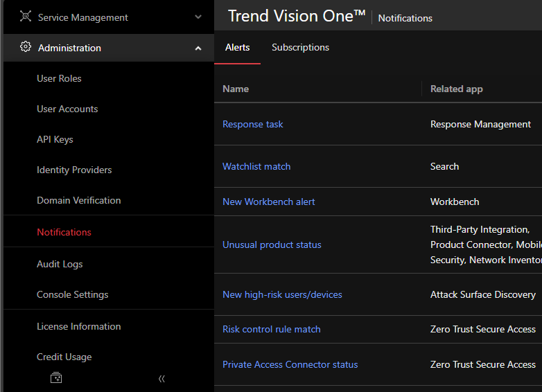The width and height of the screenshot is (542, 392).
Task: Click the Related app column header
Action: pos(456,89)
